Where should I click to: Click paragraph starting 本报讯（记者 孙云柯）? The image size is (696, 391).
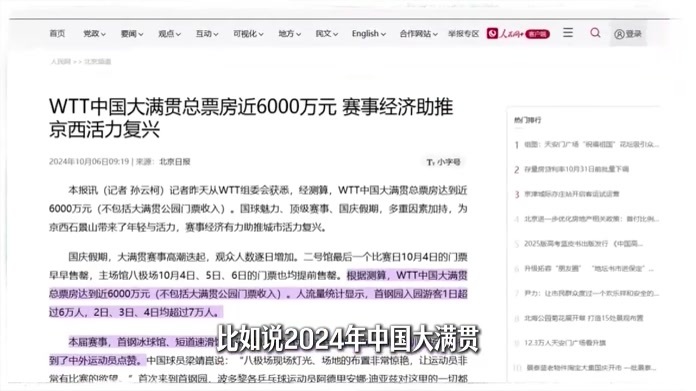[x=258, y=209]
